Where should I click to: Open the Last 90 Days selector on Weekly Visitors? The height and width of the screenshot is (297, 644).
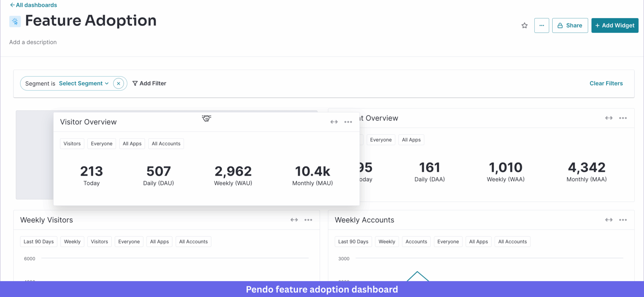click(38, 241)
